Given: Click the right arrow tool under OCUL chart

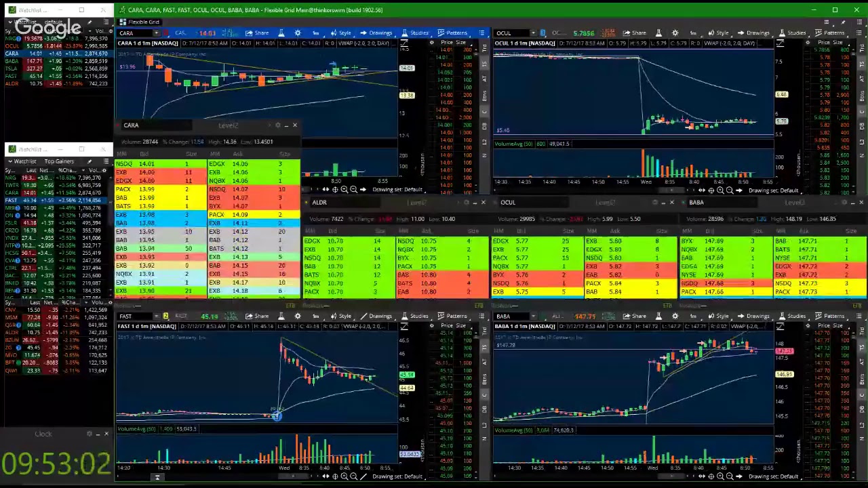Looking at the screenshot, I should point(739,190).
